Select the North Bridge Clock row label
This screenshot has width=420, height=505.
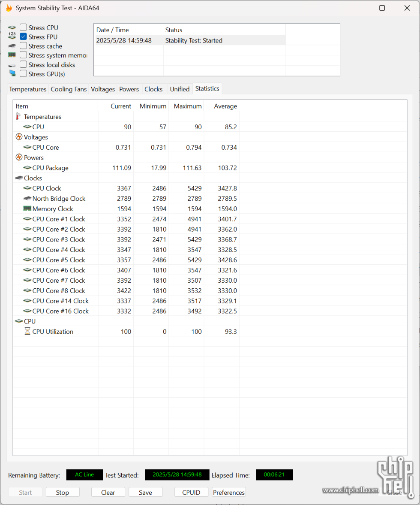(x=59, y=198)
